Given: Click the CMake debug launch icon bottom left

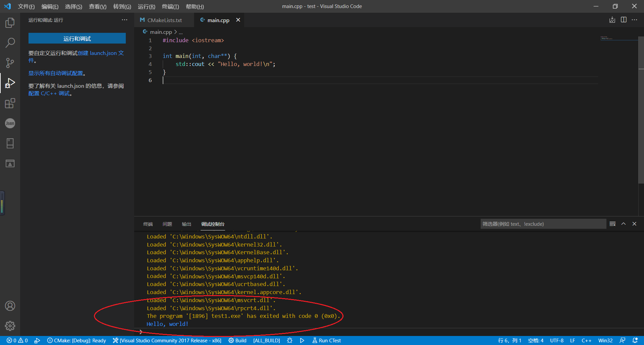Looking at the screenshot, I should click(x=37, y=340).
